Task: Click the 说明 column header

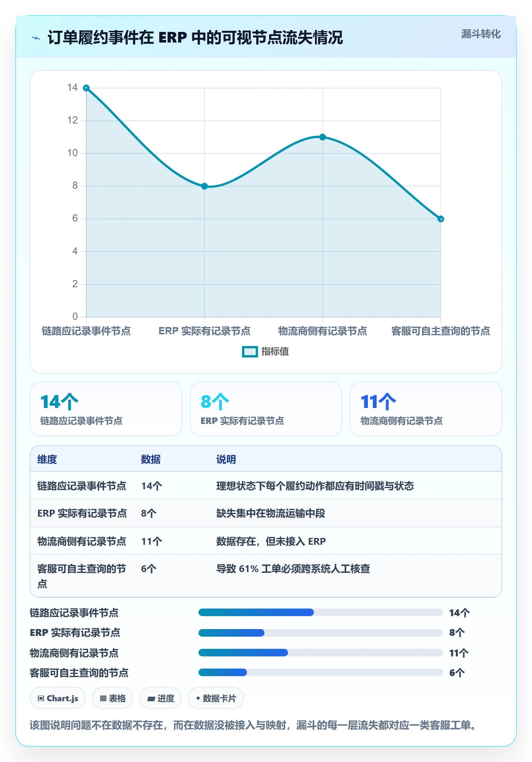Action: click(226, 459)
